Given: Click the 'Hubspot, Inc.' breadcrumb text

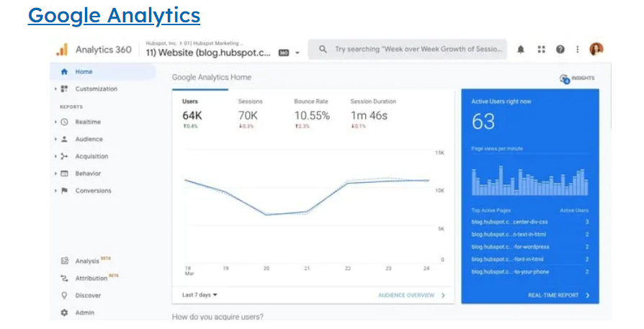Looking at the screenshot, I should pos(161,43).
